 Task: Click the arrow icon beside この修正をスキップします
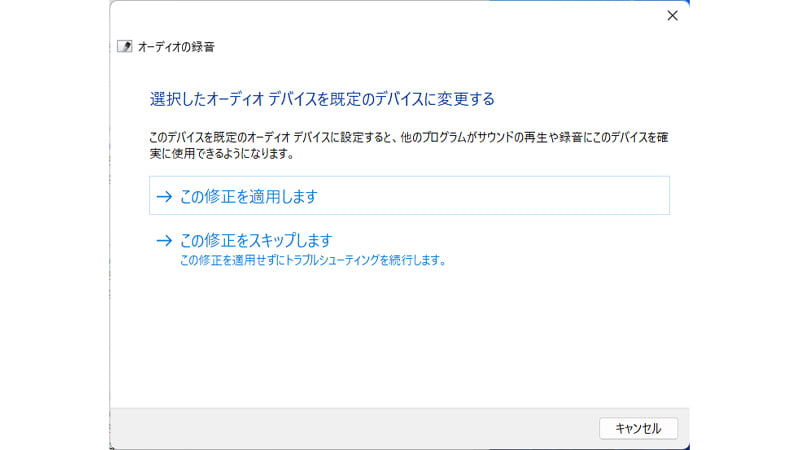tap(164, 241)
